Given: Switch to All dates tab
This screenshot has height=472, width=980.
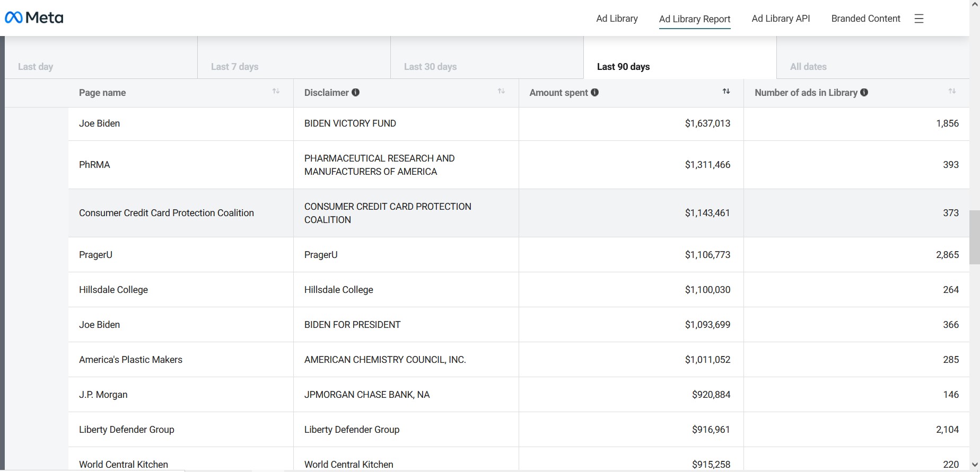Looking at the screenshot, I should 873,57.
